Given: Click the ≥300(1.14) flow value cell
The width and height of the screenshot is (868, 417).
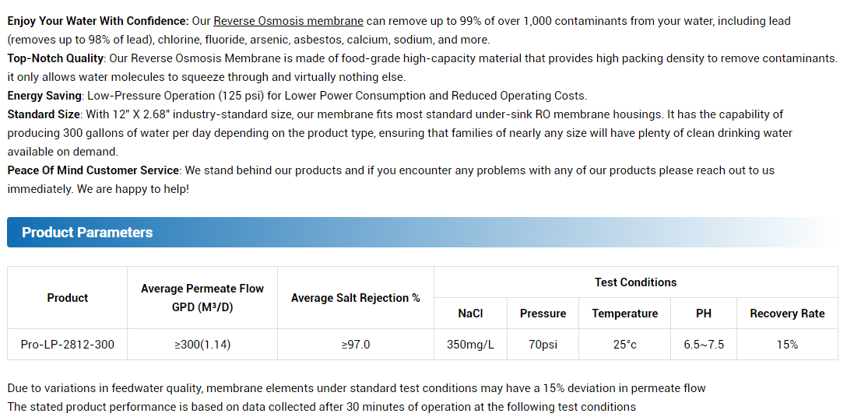Looking at the screenshot, I should [x=202, y=345].
